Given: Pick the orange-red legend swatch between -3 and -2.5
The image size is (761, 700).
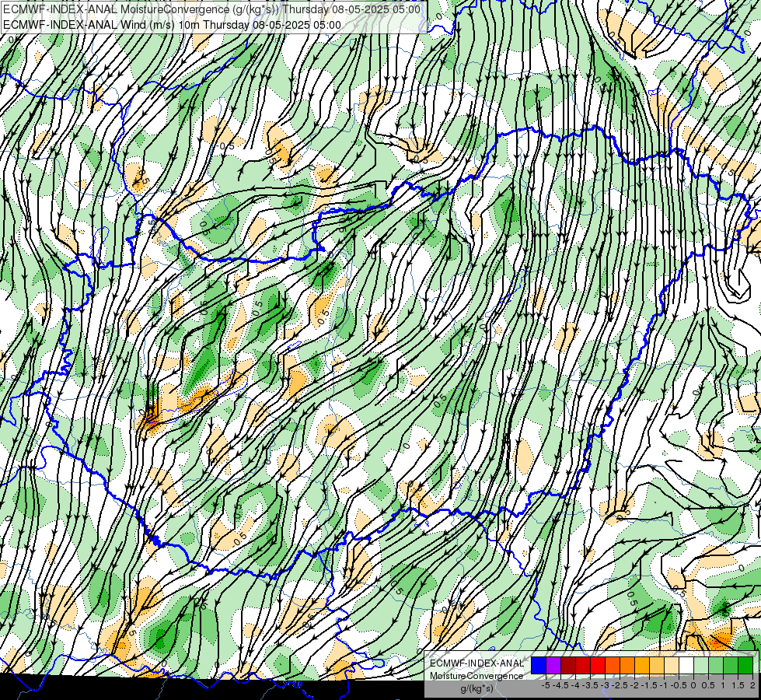Looking at the screenshot, I should click(613, 666).
